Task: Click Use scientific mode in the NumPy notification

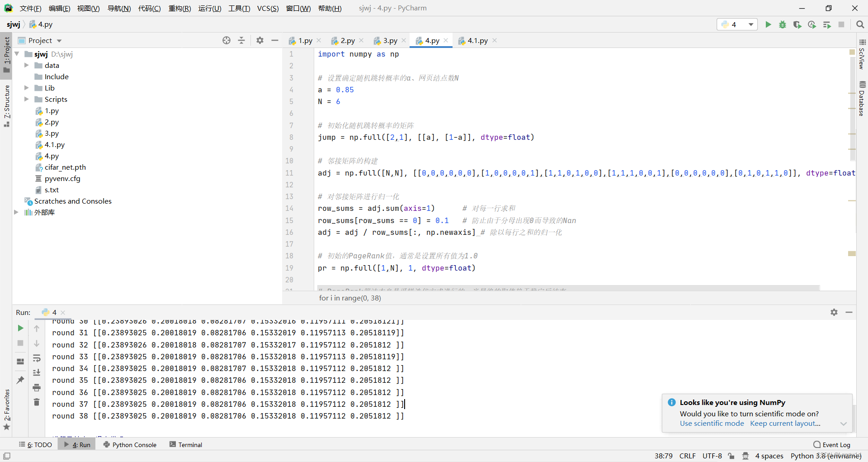Action: point(712,424)
